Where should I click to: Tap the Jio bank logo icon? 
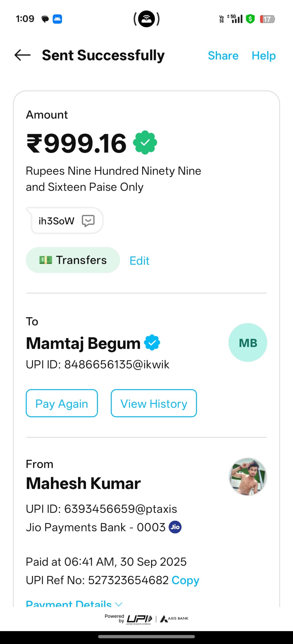point(175,527)
